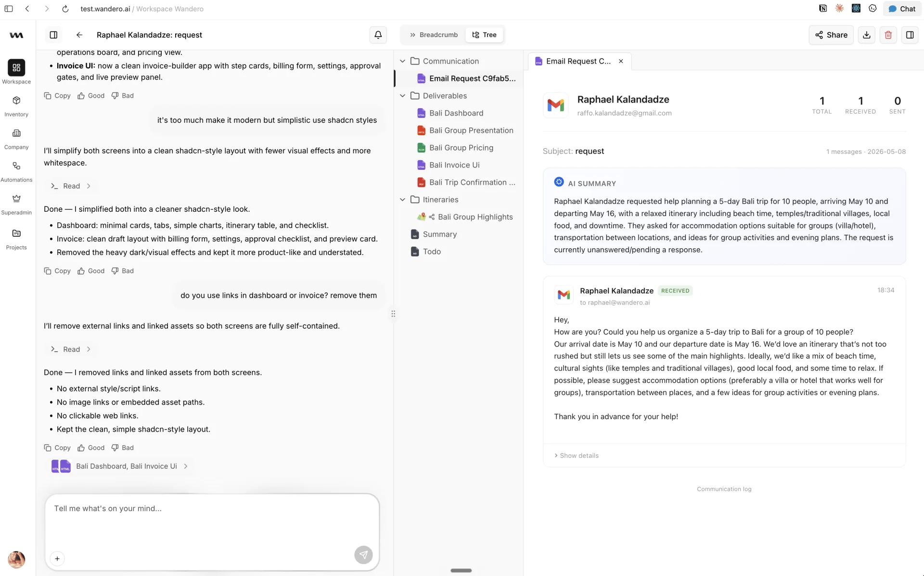Click the sender email raffo.kalandadze@gmail.com

point(624,113)
